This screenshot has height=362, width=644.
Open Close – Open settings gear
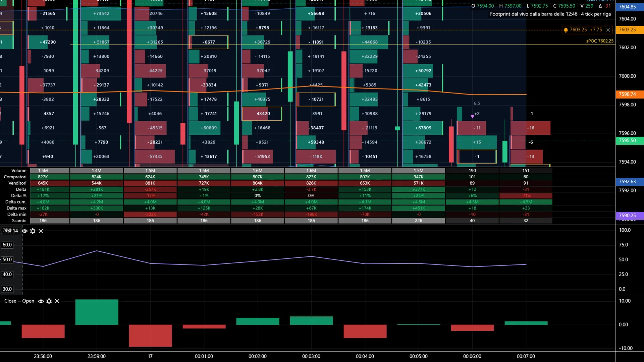pyautogui.click(x=49, y=301)
